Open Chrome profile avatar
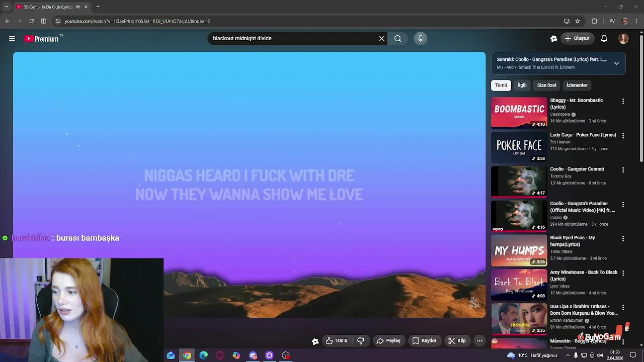The height and width of the screenshot is (362, 644). (625, 21)
